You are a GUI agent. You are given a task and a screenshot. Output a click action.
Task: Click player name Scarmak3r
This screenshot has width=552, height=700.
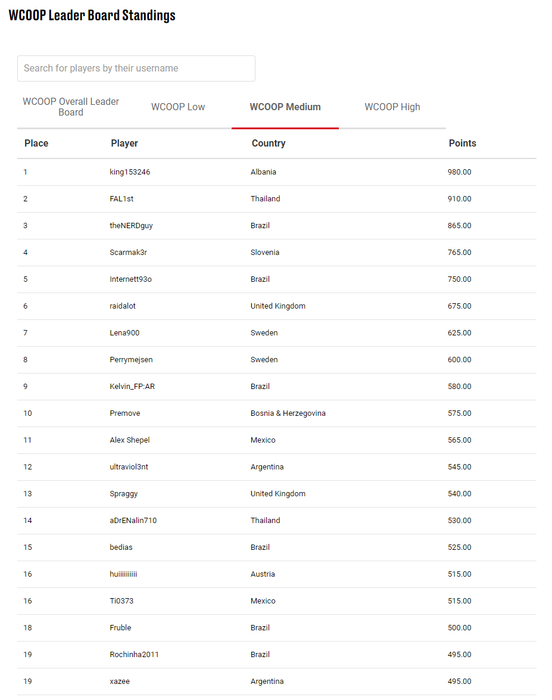pyautogui.click(x=128, y=252)
